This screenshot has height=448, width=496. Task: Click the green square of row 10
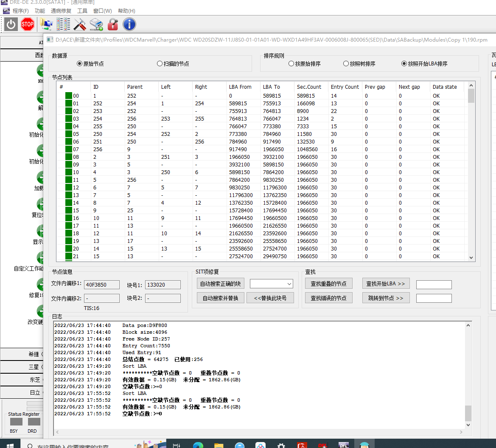tap(69, 172)
